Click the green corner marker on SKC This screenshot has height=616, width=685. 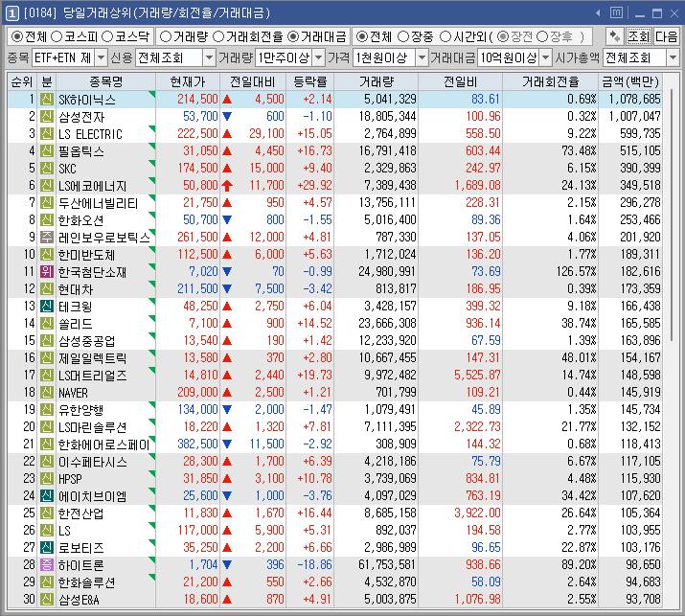(x=152, y=163)
